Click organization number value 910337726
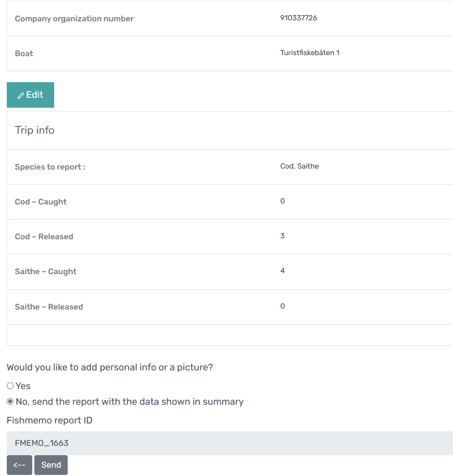This screenshot has height=476, width=453. point(299,18)
